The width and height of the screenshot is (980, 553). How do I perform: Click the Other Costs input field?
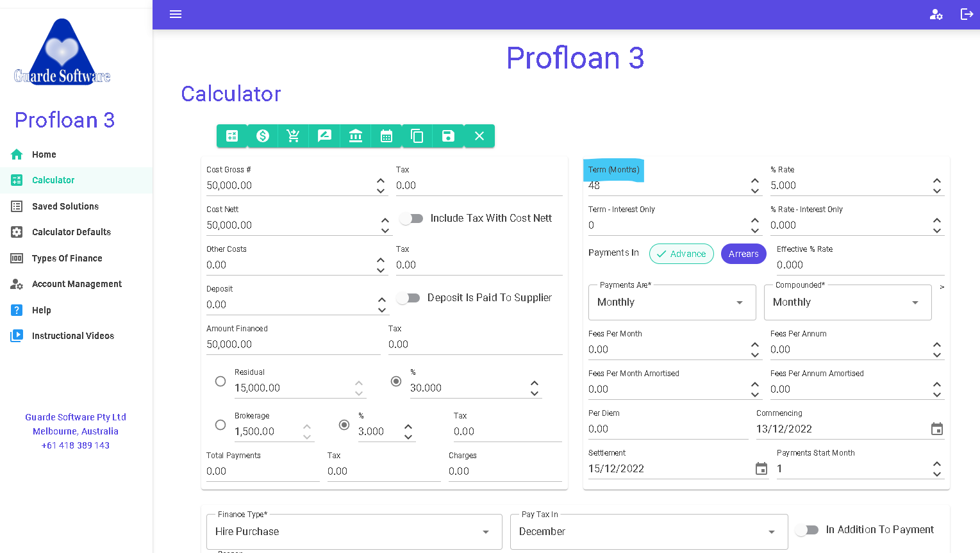(x=291, y=265)
